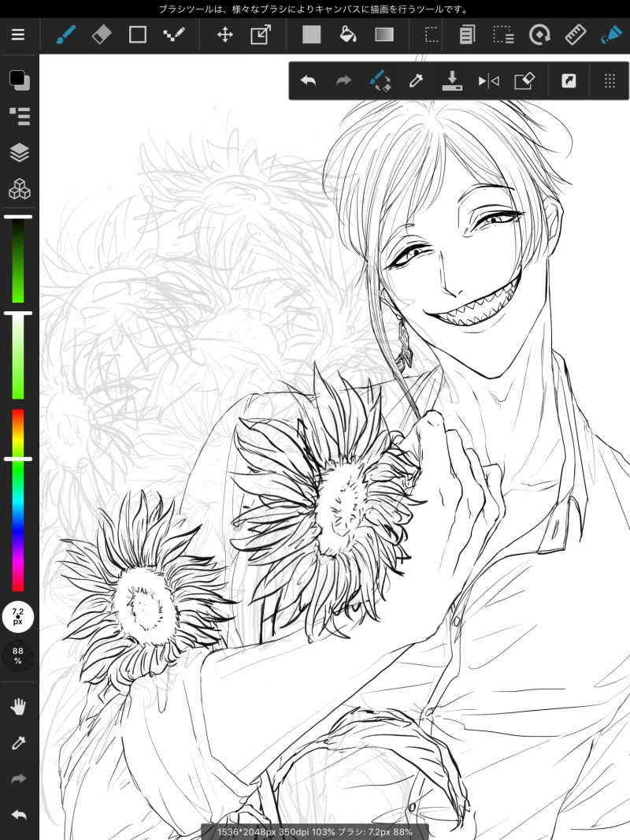
Task: Select the Hand pan tool
Action: [18, 707]
